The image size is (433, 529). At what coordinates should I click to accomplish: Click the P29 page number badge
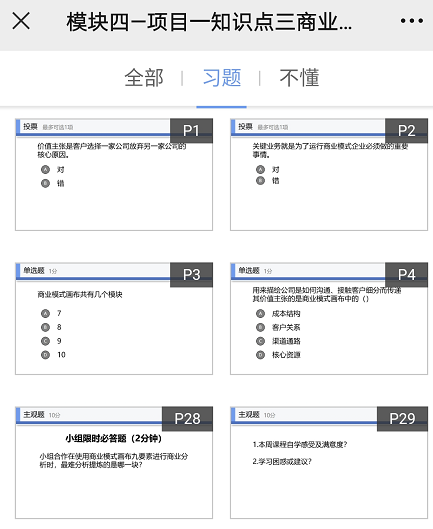click(x=402, y=419)
